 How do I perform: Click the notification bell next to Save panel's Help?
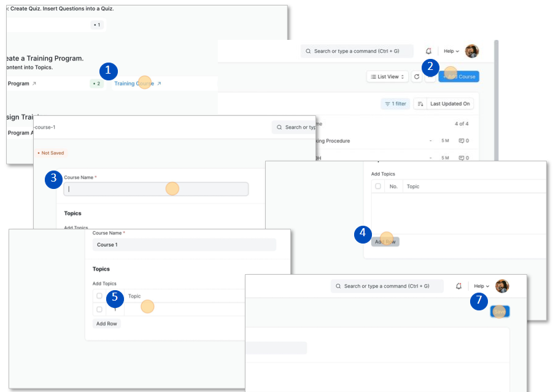coord(458,286)
